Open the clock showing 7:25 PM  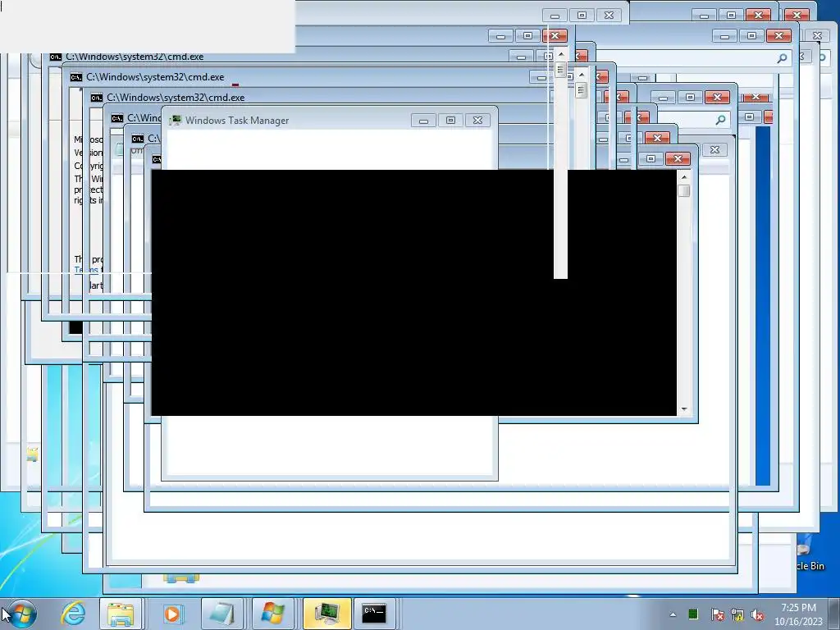point(798,614)
